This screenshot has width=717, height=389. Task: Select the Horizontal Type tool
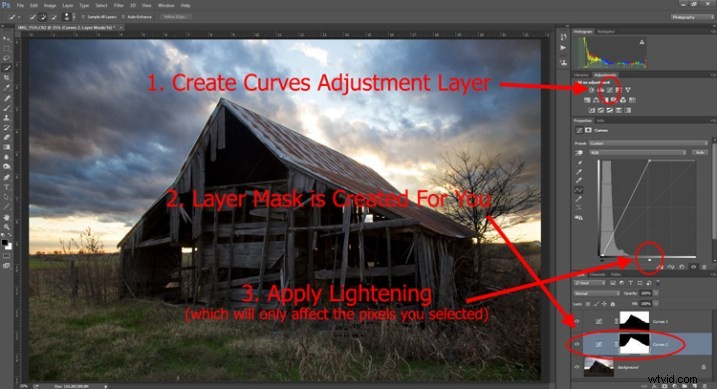6,187
